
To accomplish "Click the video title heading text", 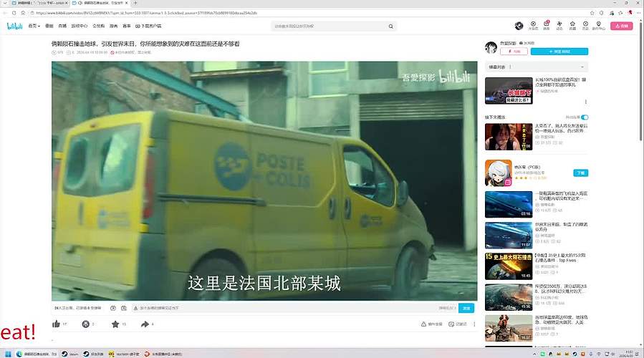I will [145, 44].
